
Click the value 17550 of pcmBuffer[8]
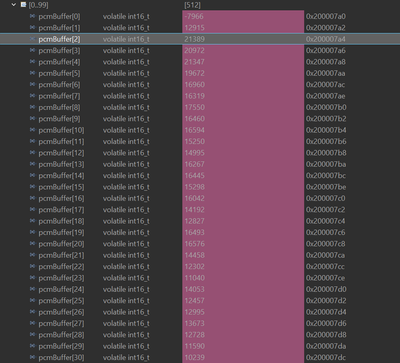pos(195,107)
